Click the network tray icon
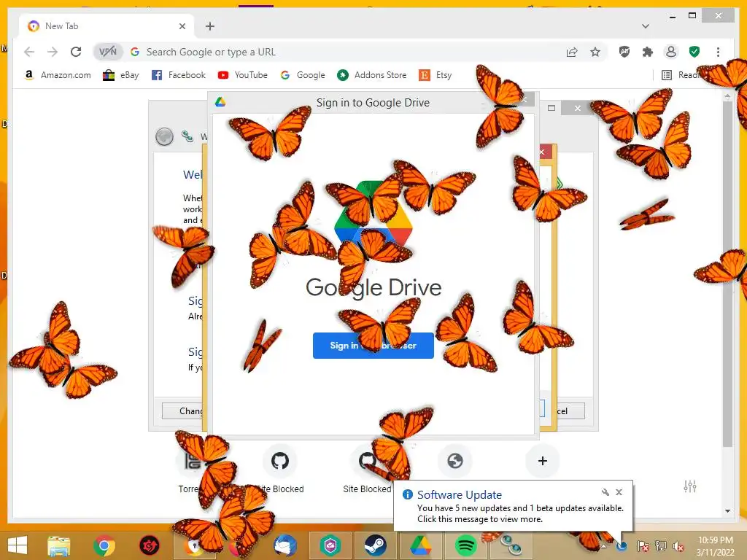The image size is (747, 560). (x=661, y=545)
